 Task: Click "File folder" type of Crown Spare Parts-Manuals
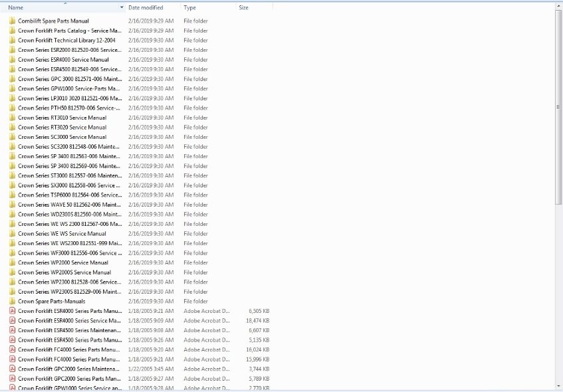pos(195,302)
